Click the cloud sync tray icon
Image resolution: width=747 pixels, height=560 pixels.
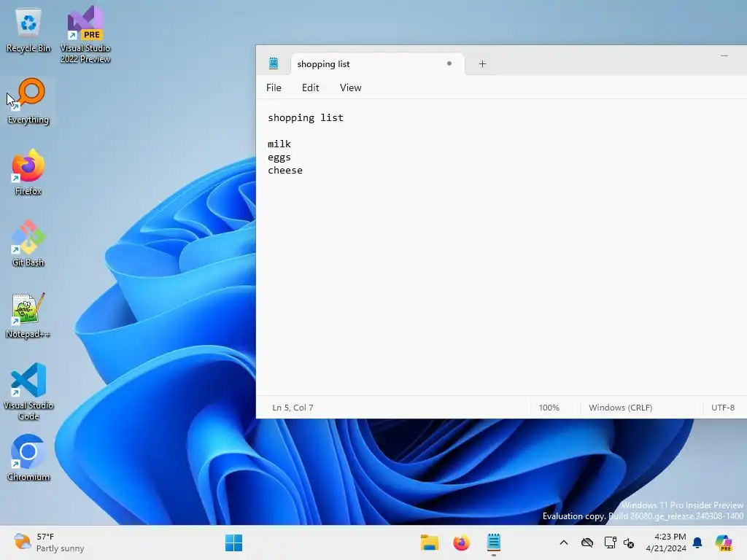(587, 542)
